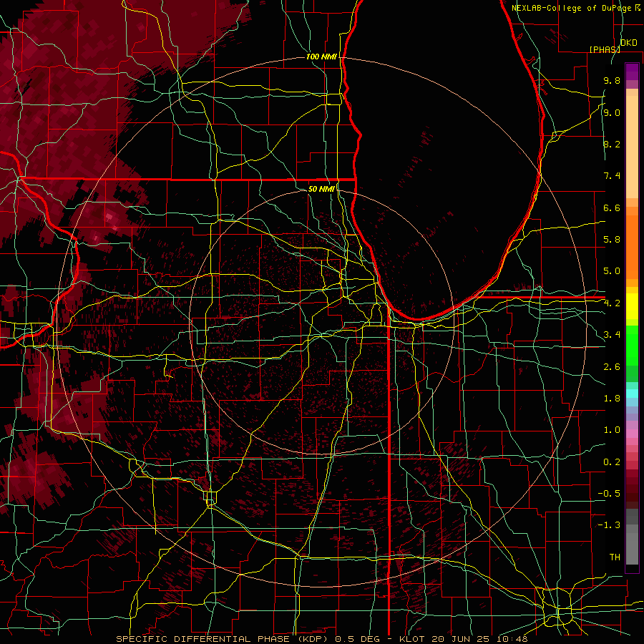The image size is (644, 644).
Task: Select the light peach segment of the color bar
Action: (x=632, y=147)
